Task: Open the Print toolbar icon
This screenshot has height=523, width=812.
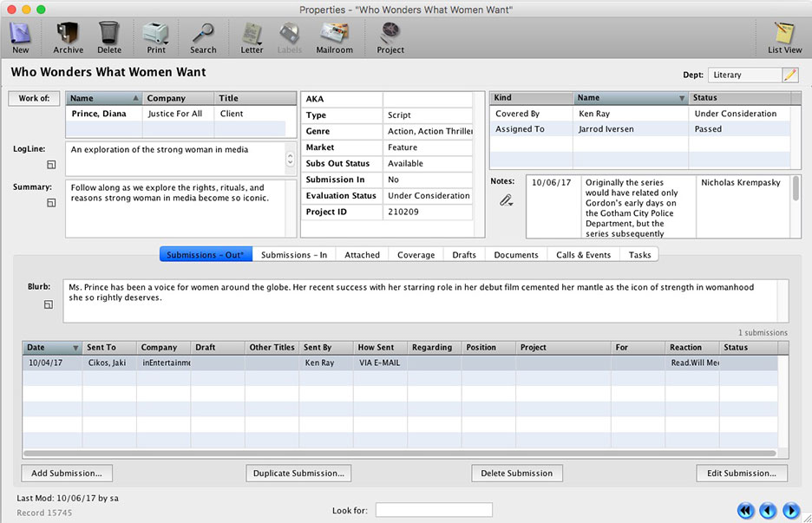Action: coord(156,38)
